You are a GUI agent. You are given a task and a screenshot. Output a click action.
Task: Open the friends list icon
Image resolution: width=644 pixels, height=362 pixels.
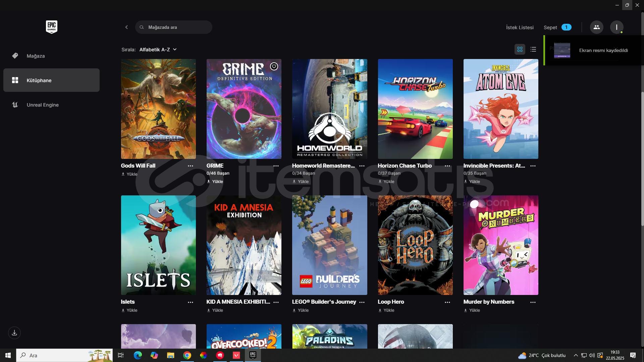(x=596, y=27)
